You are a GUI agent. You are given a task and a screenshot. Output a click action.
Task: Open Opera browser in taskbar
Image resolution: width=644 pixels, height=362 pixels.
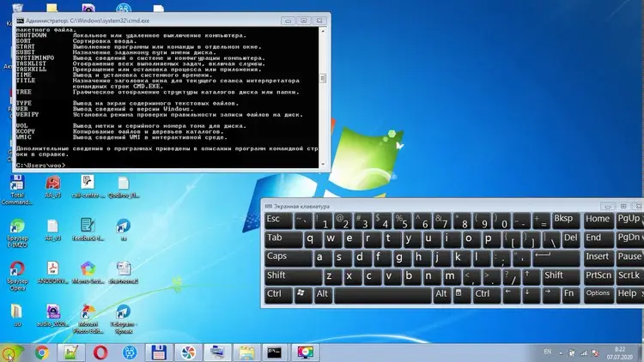coord(100,353)
